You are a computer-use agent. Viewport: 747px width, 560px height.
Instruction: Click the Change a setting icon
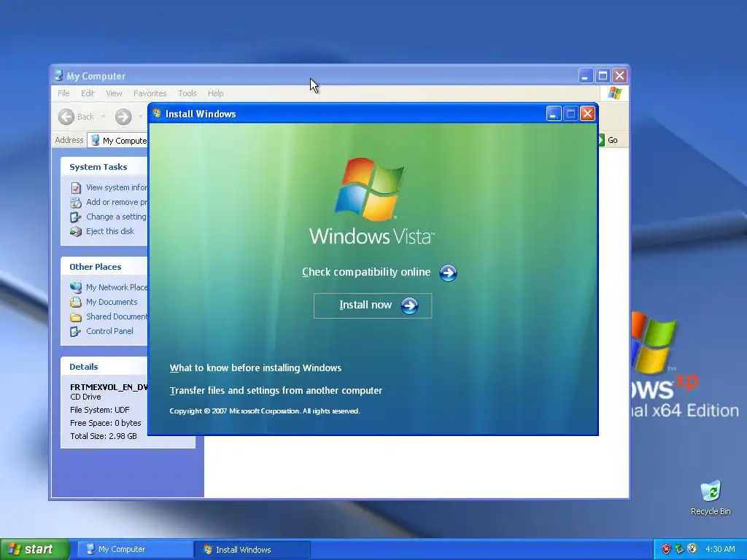[76, 217]
